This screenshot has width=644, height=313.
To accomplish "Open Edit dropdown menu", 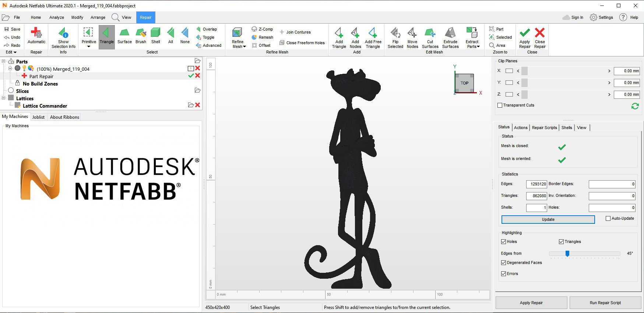I will [x=11, y=52].
